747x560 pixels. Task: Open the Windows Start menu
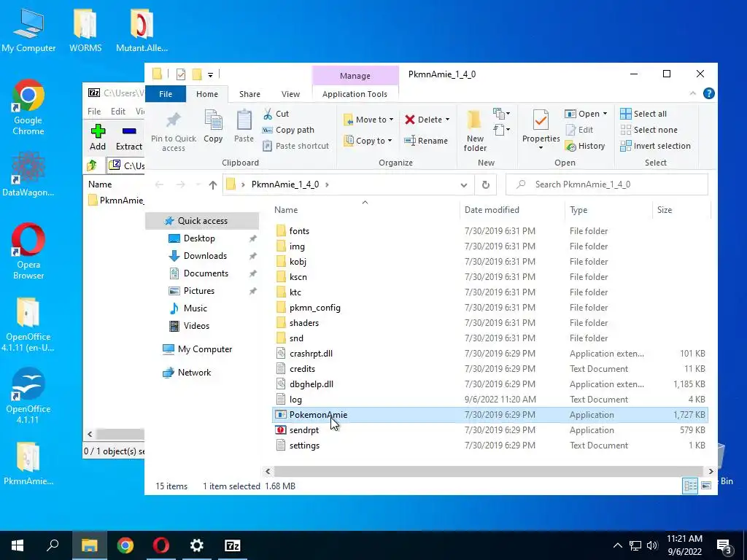18,545
